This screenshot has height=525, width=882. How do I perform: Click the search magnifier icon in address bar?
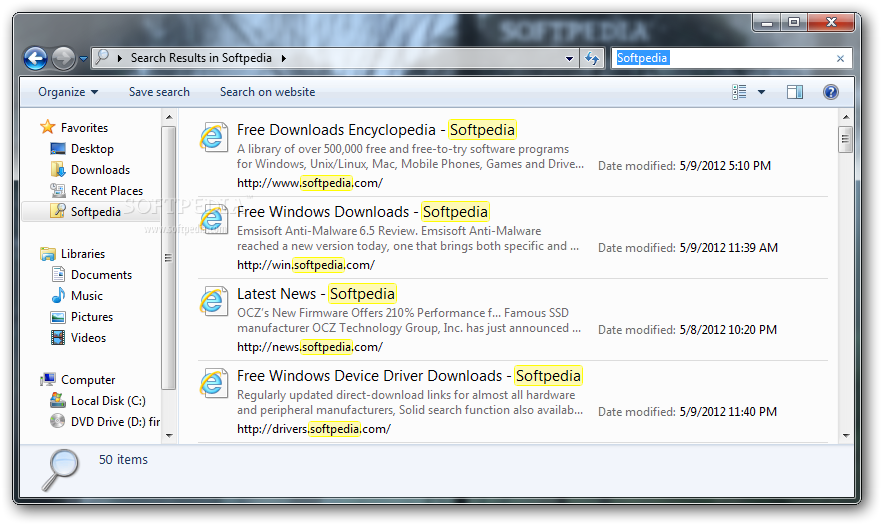[102, 57]
